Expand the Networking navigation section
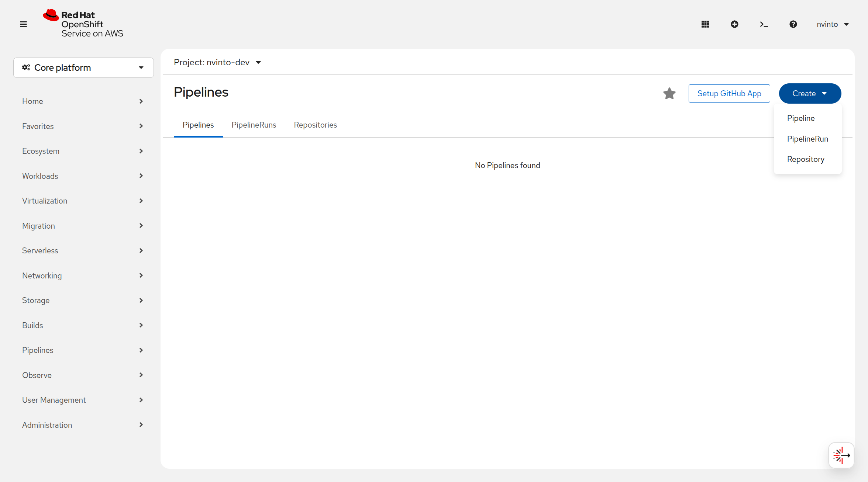868x482 pixels. (83, 275)
